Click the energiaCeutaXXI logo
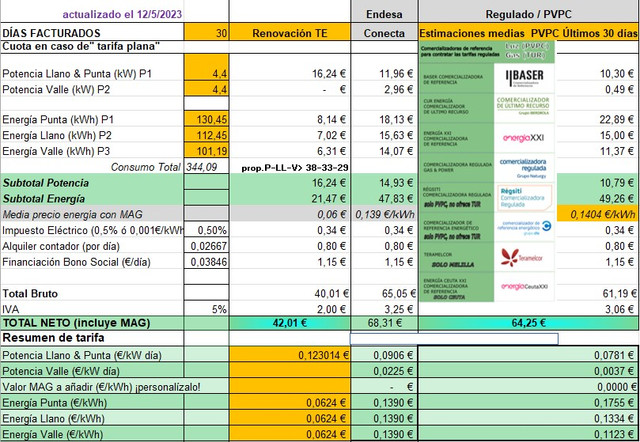This screenshot has height=442, width=640. coord(524,287)
